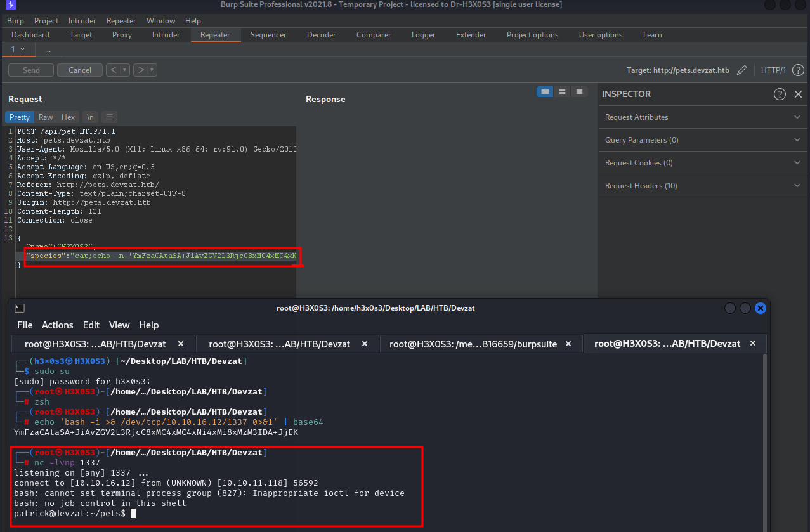The image size is (810, 532).
Task: Click the Content-Length: 121 header line
Action: pos(59,211)
